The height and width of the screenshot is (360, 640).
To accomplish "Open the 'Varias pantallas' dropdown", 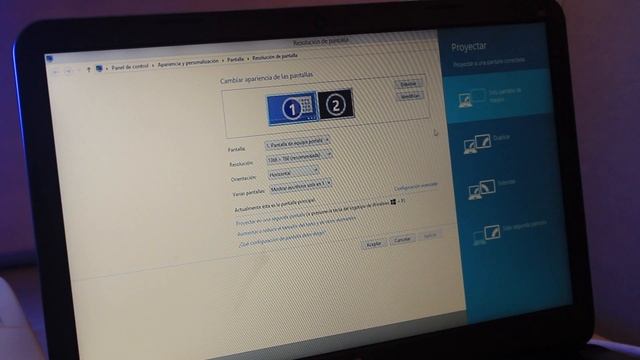I will (x=301, y=186).
